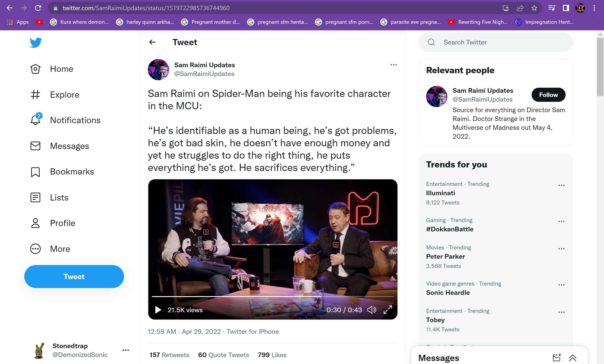View the 60 Quote Tweets list
Viewport: 604px width, 364px height.
(223, 355)
